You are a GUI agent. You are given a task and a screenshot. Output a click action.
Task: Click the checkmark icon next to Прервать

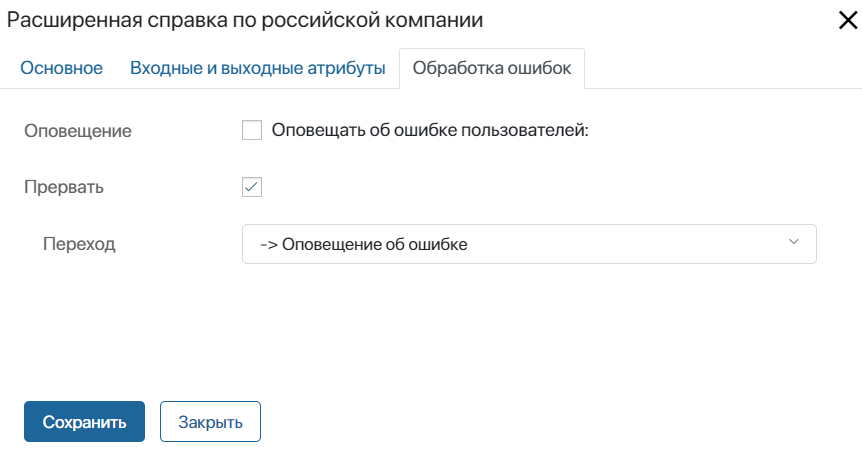pyautogui.click(x=252, y=187)
